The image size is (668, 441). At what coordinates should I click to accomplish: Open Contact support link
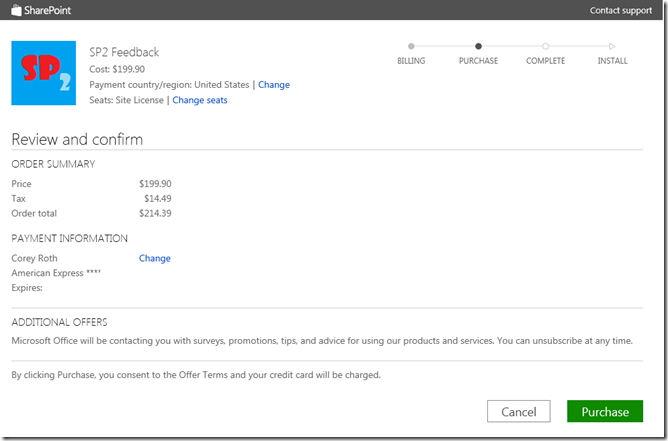[x=621, y=11]
